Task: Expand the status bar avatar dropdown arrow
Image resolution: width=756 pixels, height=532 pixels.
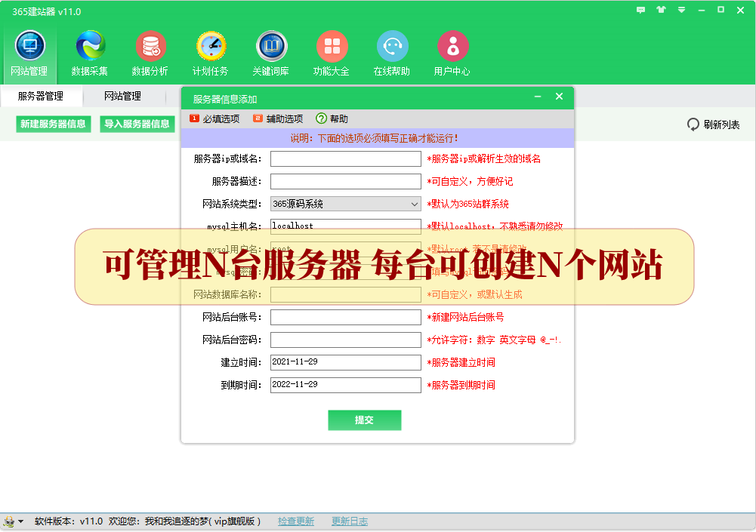Action: tap(20, 521)
